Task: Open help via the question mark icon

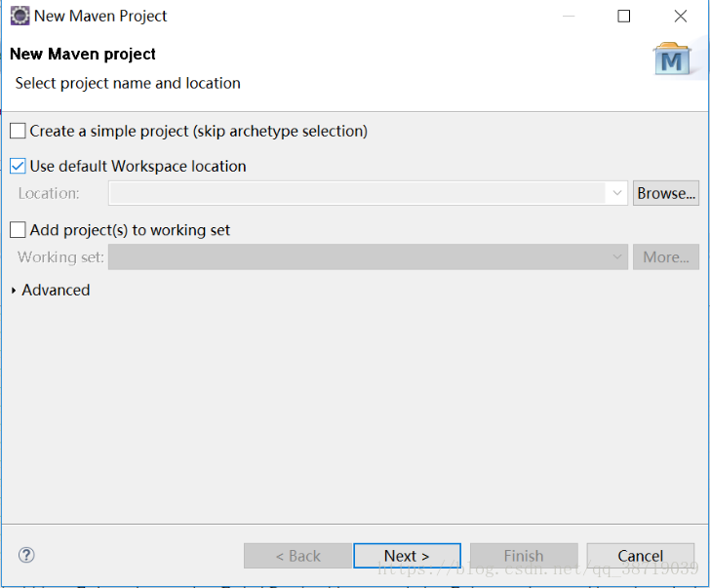Action: pos(26,555)
